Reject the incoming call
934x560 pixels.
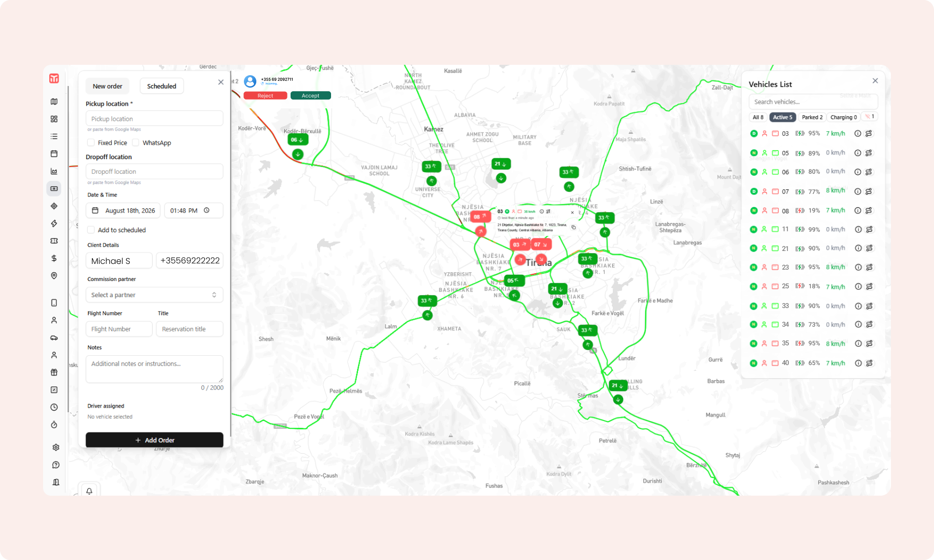265,95
